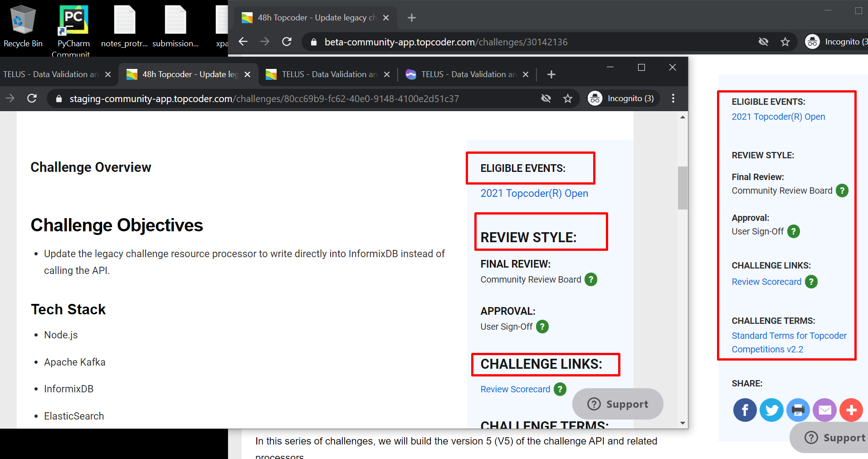Close third tab TELUS Data Validation
The image size is (868, 459).
[x=387, y=74]
